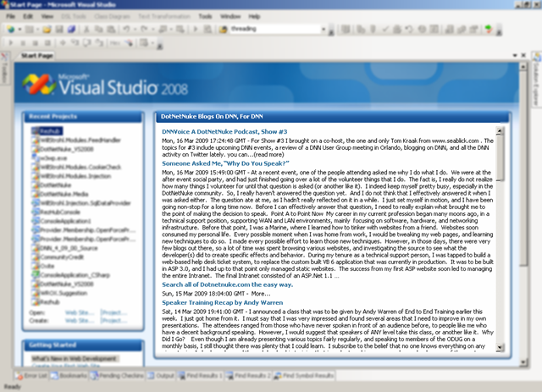
Task: Expand the 'threading' find combo box arrow
Action: (324, 30)
